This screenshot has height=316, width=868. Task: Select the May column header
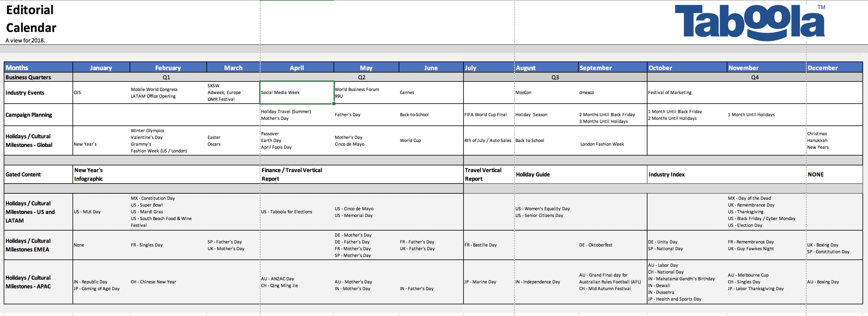tap(366, 67)
